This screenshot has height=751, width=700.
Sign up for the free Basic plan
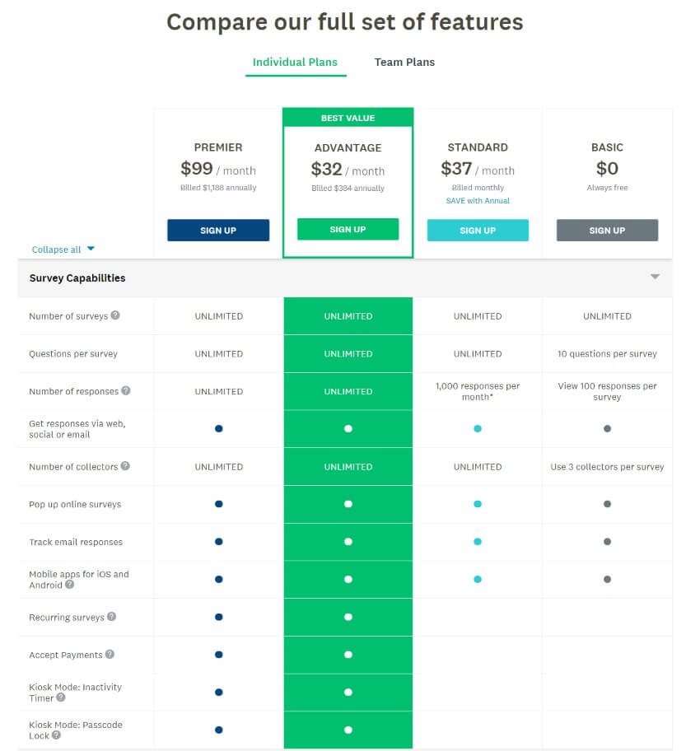pyautogui.click(x=607, y=231)
